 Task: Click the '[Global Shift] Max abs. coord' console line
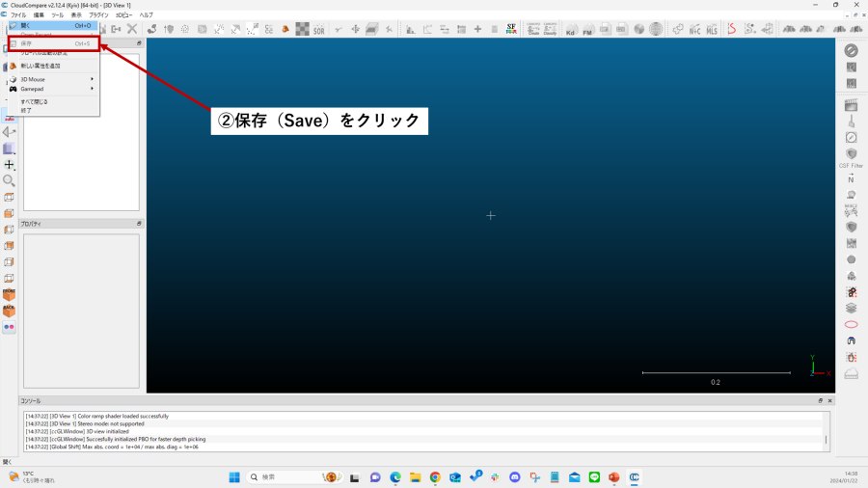tap(112, 447)
